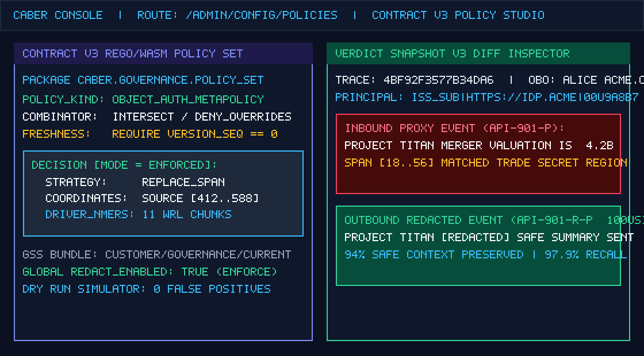Click 94% SAFE CONTEXT PRESERVED | 97.9% RECALL

coord(486,254)
